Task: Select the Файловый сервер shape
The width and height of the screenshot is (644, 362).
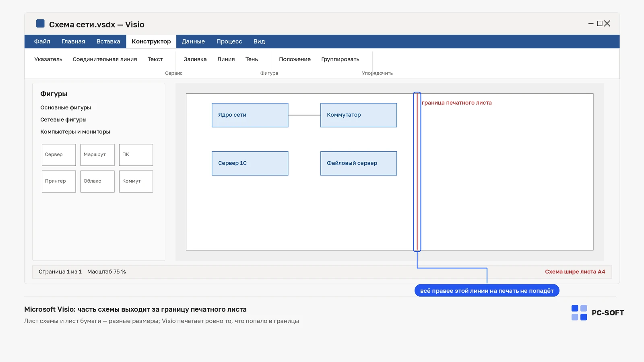Action: (x=359, y=163)
